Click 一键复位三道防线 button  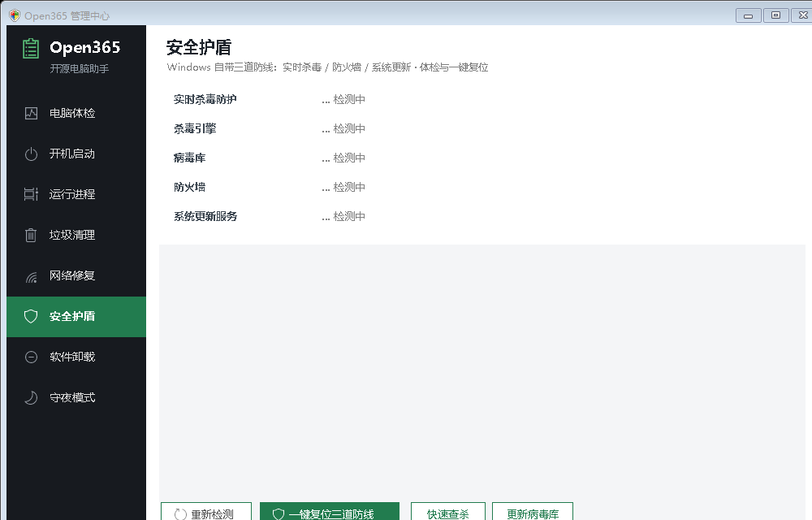click(x=330, y=511)
